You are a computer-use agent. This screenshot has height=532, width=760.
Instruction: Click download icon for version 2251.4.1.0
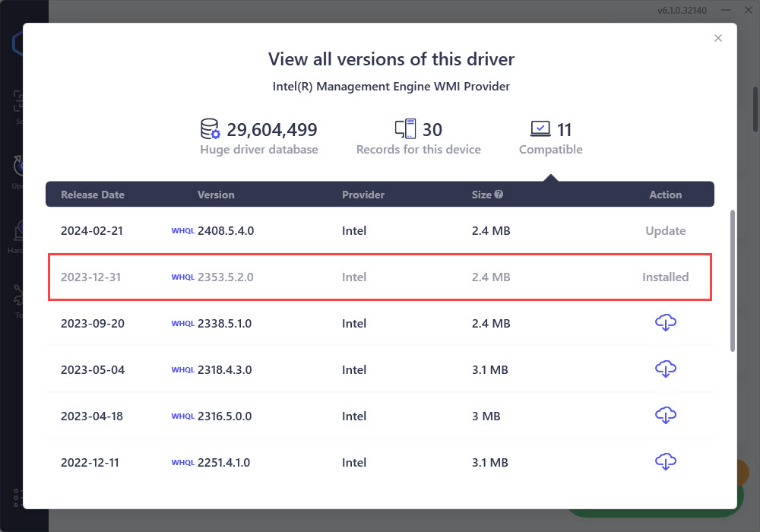[665, 462]
